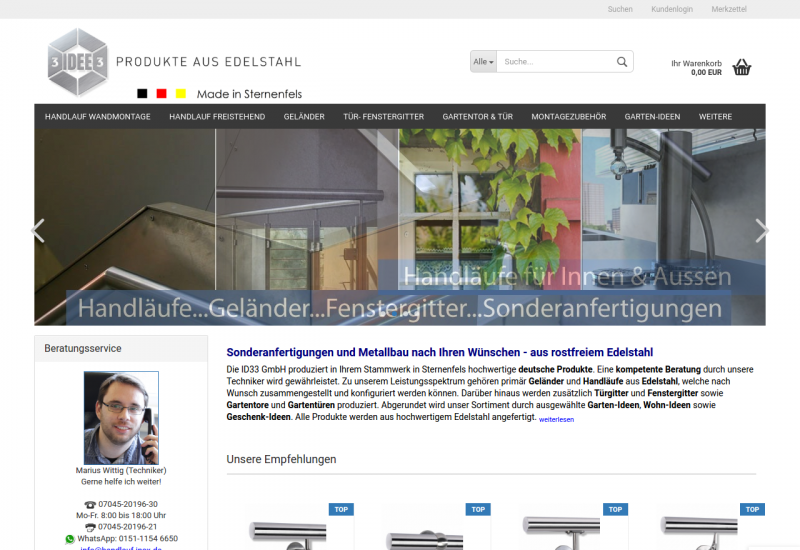
Task: Expand the 'Alle' category dropdown
Action: click(x=483, y=62)
